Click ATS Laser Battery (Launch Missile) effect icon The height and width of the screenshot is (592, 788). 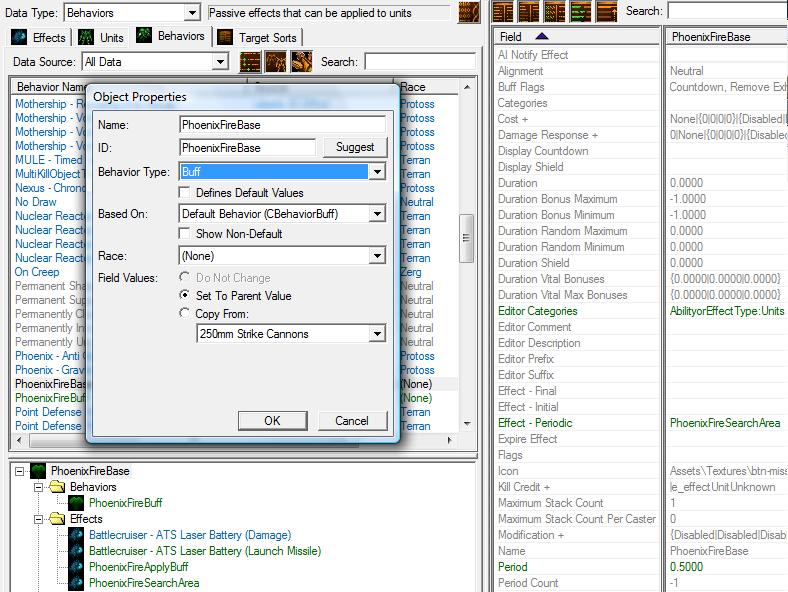coord(76,551)
